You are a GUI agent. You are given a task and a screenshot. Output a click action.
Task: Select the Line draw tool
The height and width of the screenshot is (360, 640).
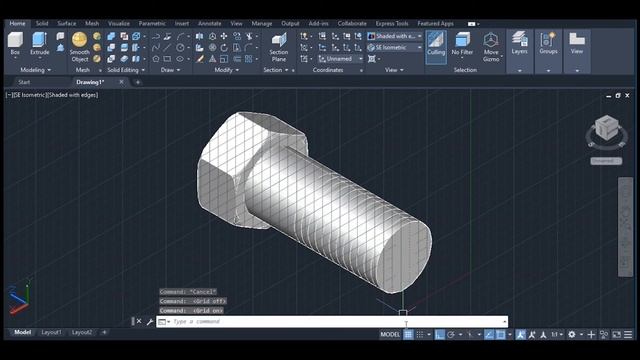coord(167,48)
